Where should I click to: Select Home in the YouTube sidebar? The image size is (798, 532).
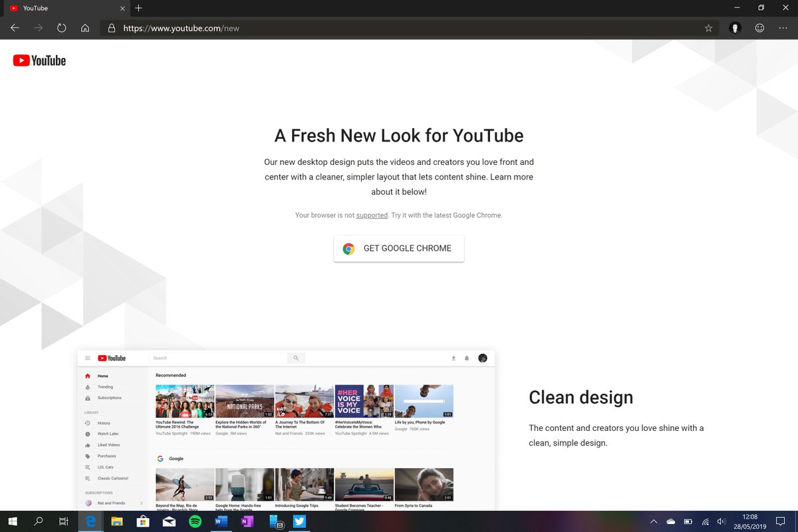102,375
